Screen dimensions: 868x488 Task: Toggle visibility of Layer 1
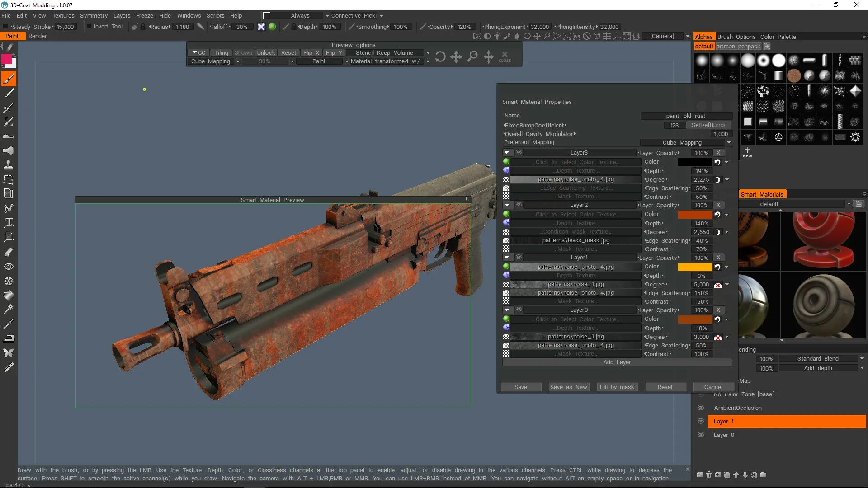(701, 421)
